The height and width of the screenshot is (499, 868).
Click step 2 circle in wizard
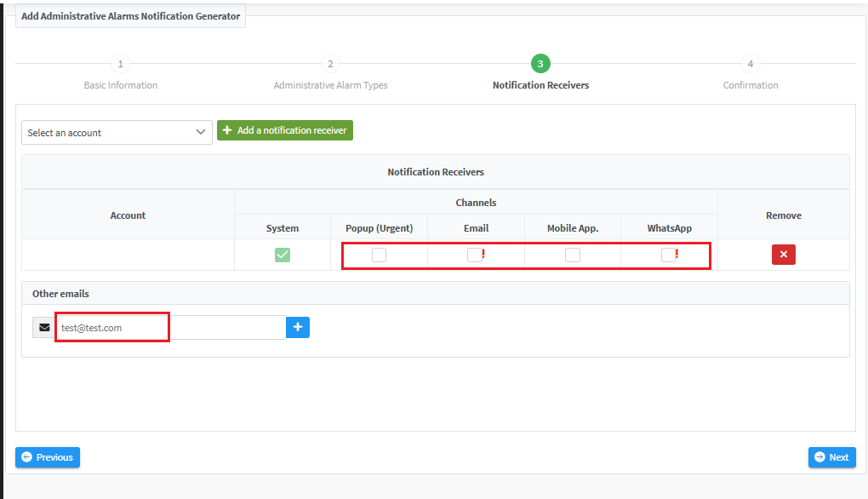[x=330, y=64]
